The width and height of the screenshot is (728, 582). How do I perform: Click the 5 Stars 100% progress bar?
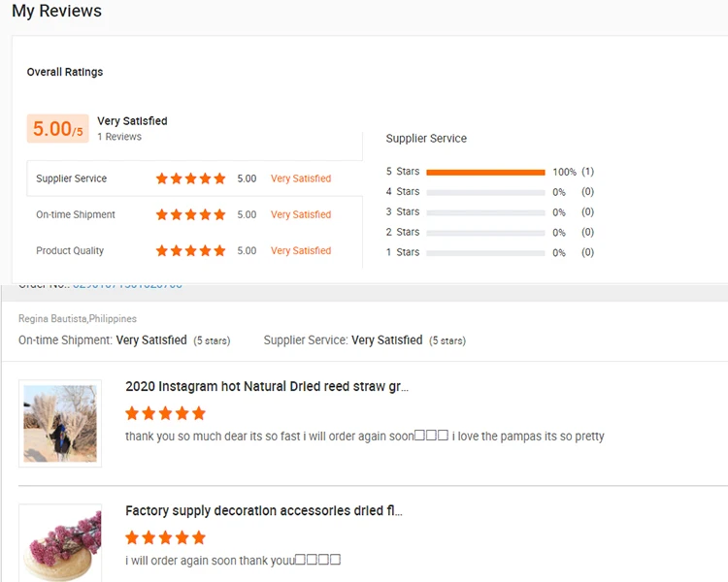485,173
